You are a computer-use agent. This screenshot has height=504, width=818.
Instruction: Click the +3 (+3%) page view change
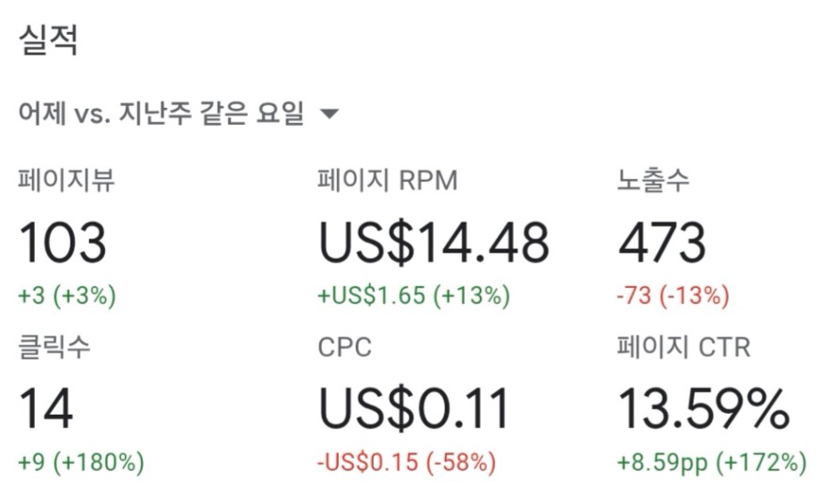pos(68,296)
